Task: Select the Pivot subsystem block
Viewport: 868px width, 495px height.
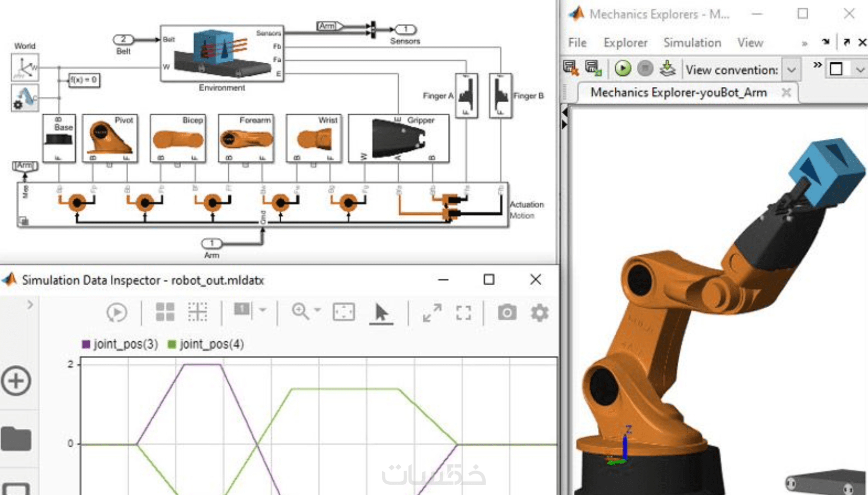Action: coord(110,138)
